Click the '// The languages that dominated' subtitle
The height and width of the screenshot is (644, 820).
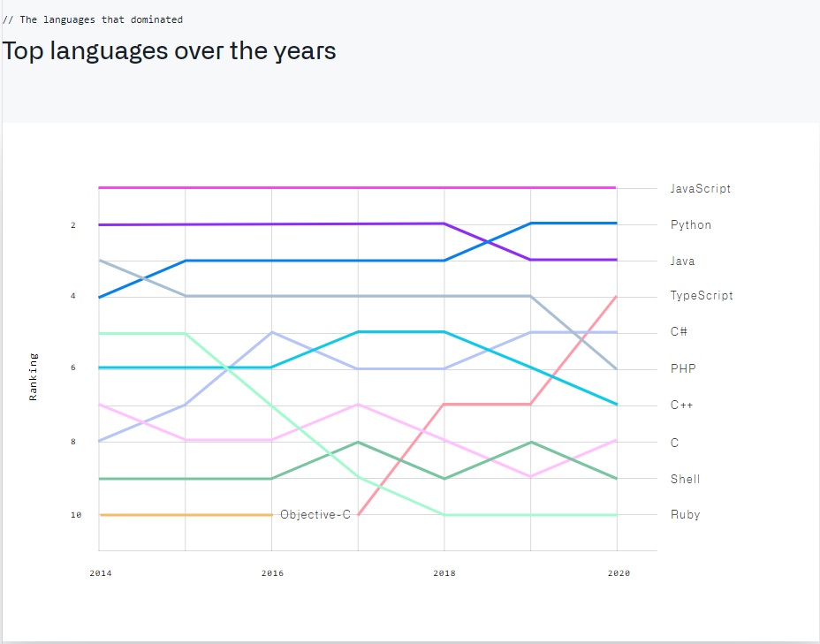[x=93, y=19]
